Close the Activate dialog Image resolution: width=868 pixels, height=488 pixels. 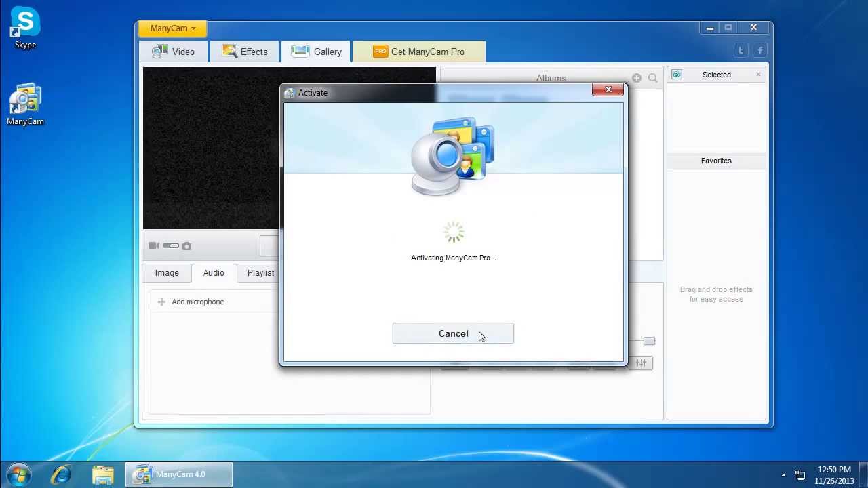click(608, 89)
